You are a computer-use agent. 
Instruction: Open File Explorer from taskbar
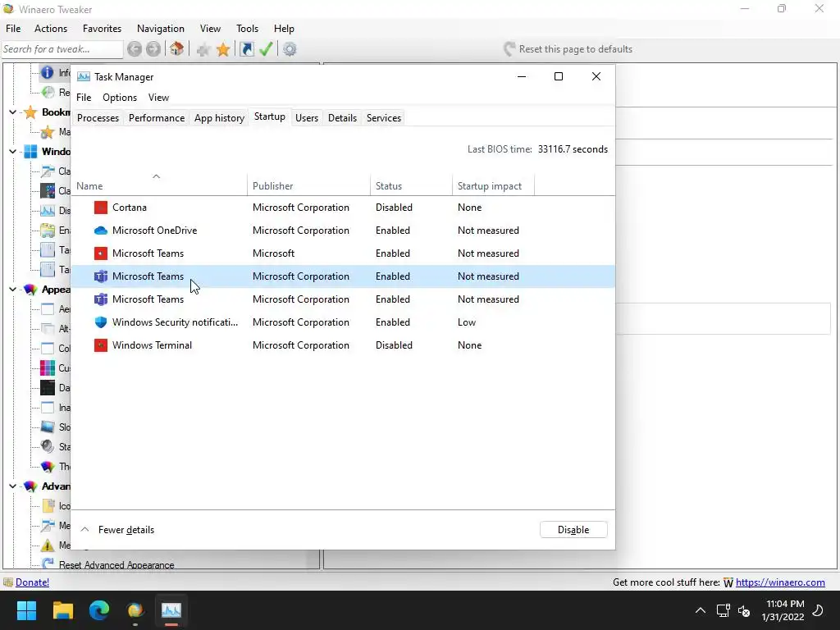[62, 609]
